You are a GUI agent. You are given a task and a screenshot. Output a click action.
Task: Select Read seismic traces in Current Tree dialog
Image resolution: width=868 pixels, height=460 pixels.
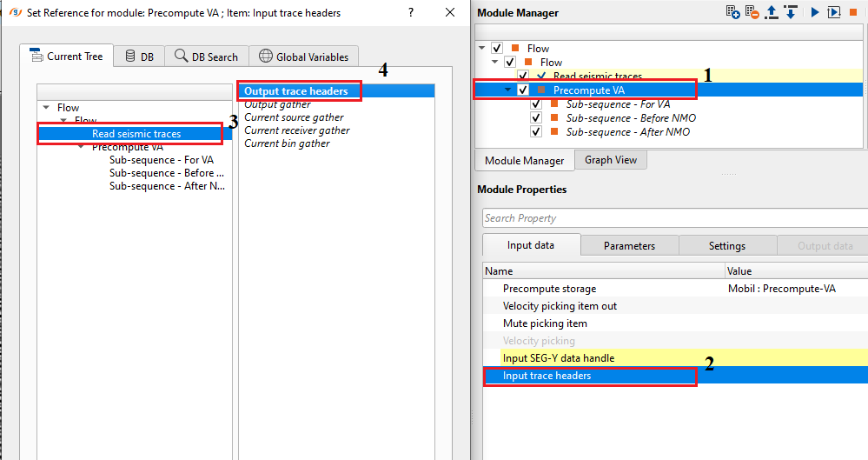[136, 134]
